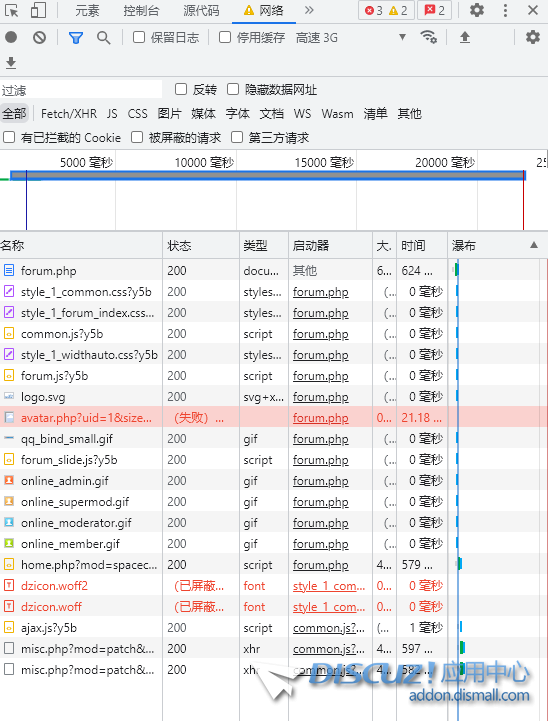Select forum_slide.js?y5b request
548x721 pixels.
tap(274, 459)
